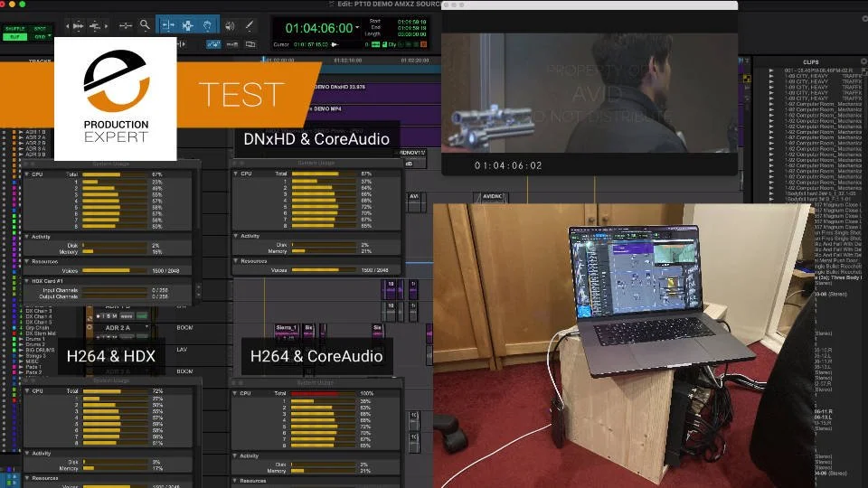This screenshot has height=488, width=868.
Task: Select the Selector tool
Action: point(188,25)
